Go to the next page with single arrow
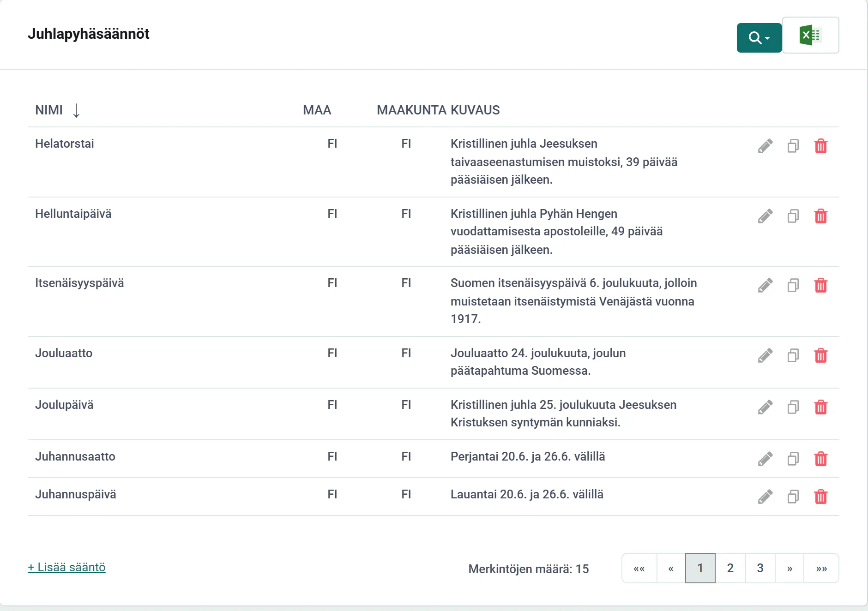This screenshot has height=611, width=868. tap(790, 568)
